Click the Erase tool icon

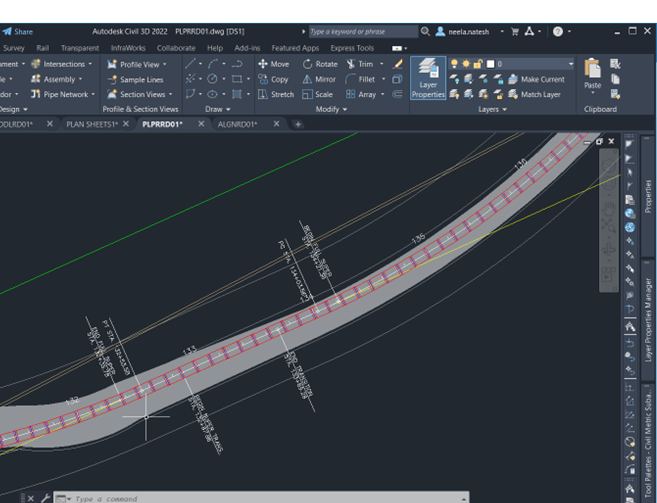click(x=397, y=64)
